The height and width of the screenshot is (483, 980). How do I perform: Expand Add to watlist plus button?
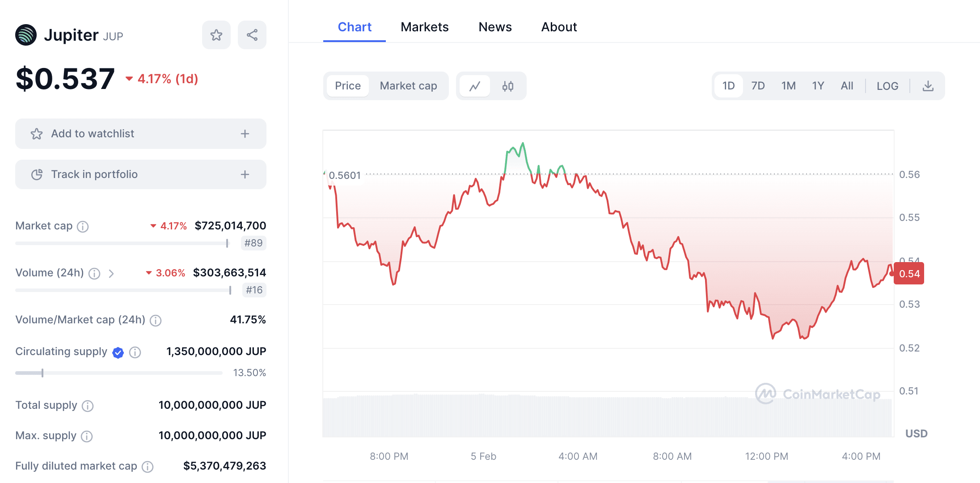click(x=245, y=134)
